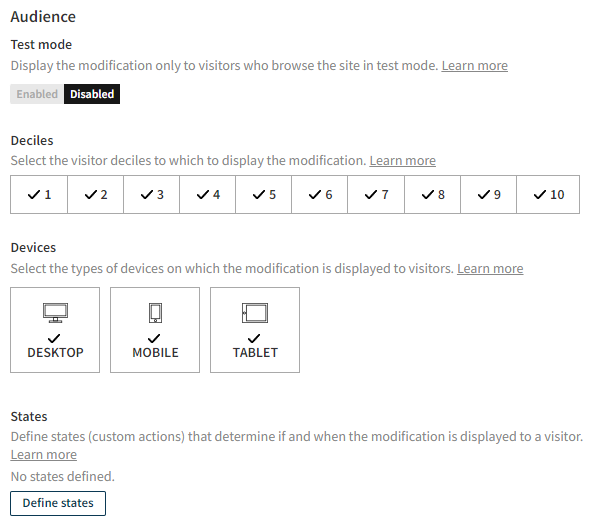Screen dimensions: 600x526
Task: Toggle decile 9 selection
Action: (x=488, y=195)
